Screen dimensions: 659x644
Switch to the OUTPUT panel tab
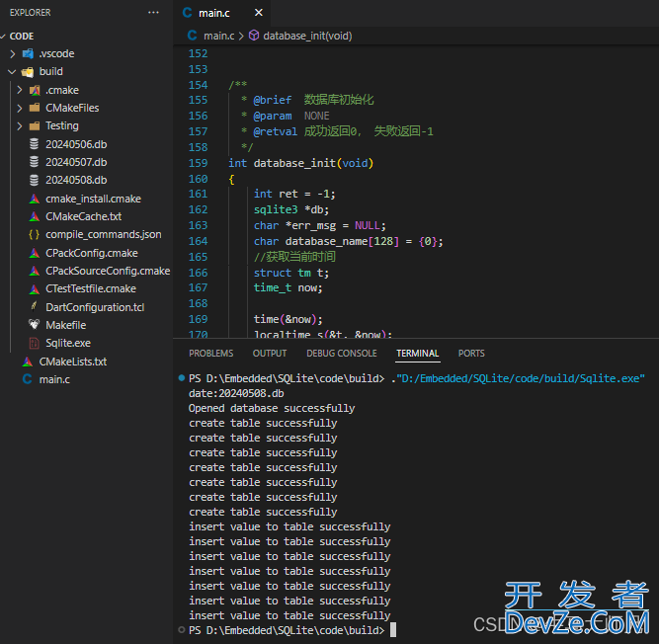point(270,354)
